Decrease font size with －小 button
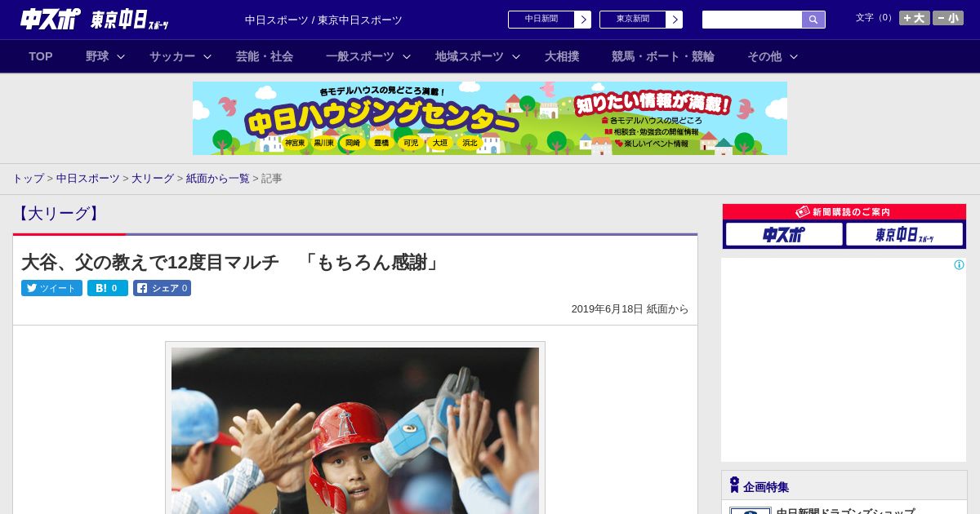Viewport: 980px width, 514px height. coord(948,18)
